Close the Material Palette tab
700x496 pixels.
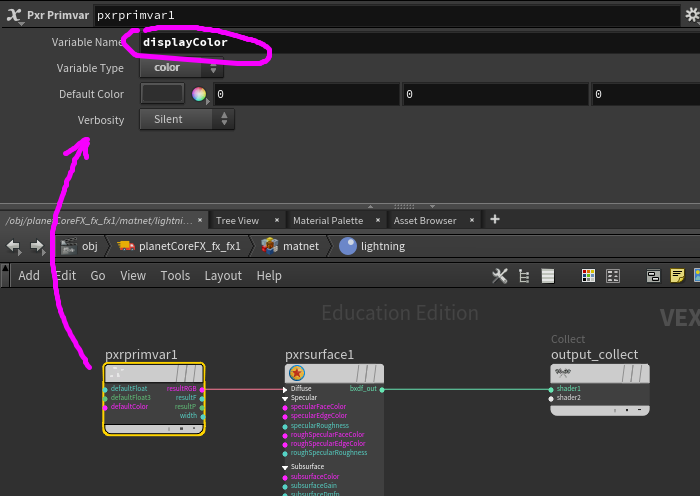coord(378,220)
